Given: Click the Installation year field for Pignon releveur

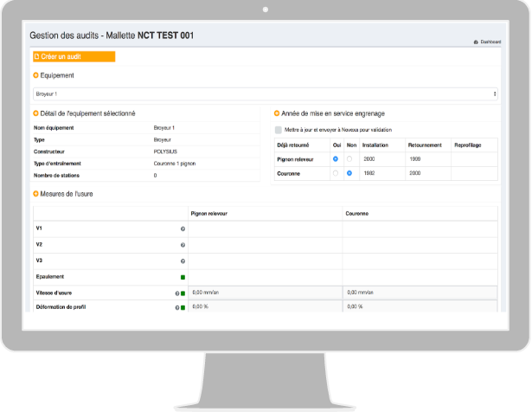Looking at the screenshot, I should click(x=381, y=159).
